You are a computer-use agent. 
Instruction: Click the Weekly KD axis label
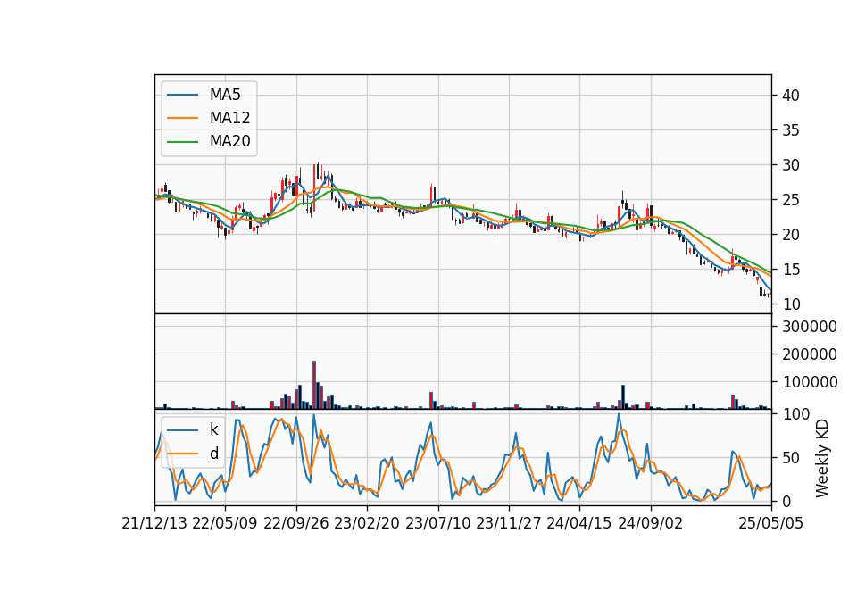821,459
